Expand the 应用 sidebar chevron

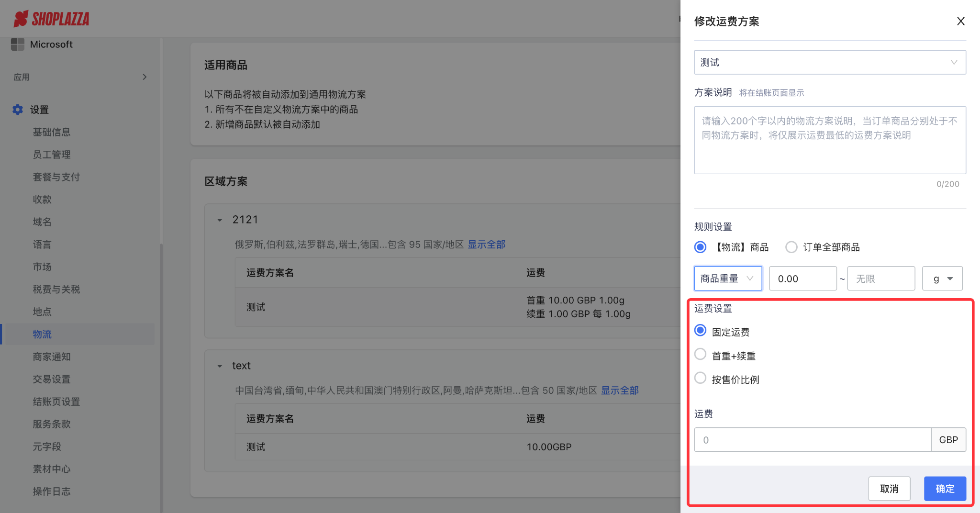pos(145,77)
